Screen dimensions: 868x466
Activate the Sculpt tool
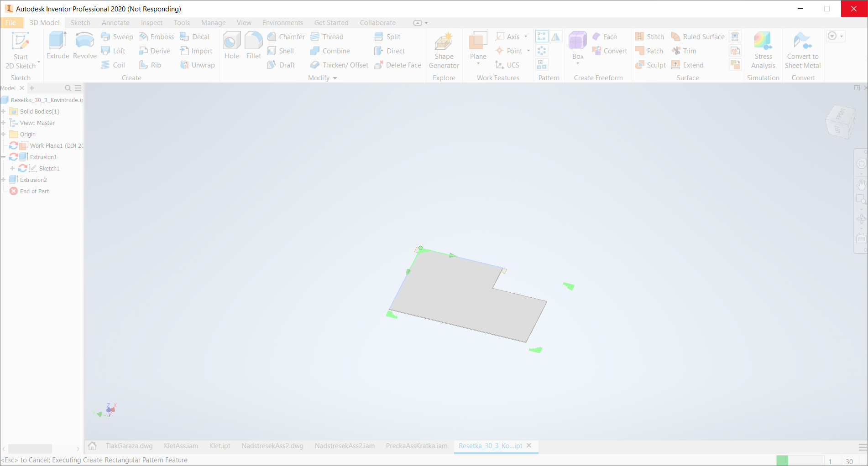click(x=651, y=65)
